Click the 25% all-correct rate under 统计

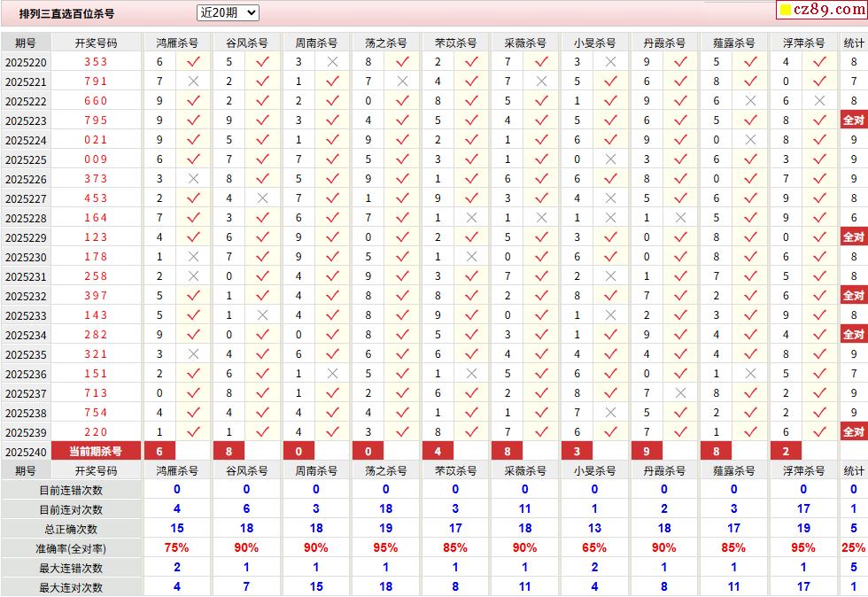(854, 547)
